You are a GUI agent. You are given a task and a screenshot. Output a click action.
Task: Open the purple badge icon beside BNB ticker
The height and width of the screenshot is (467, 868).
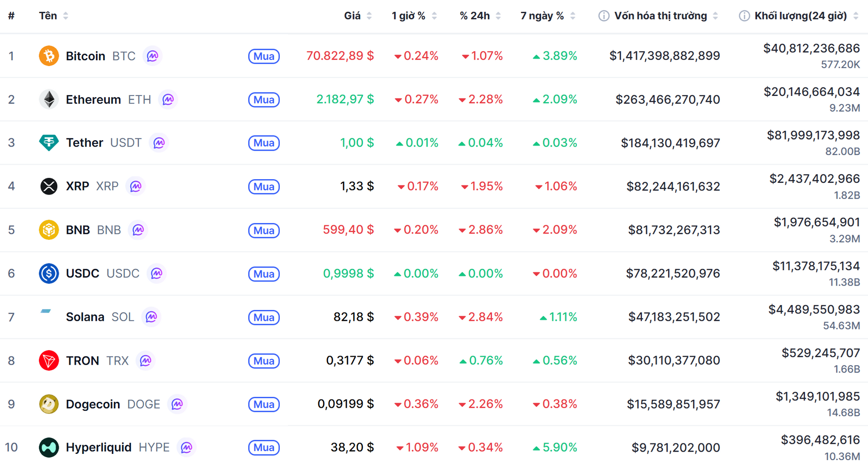pyautogui.click(x=138, y=230)
